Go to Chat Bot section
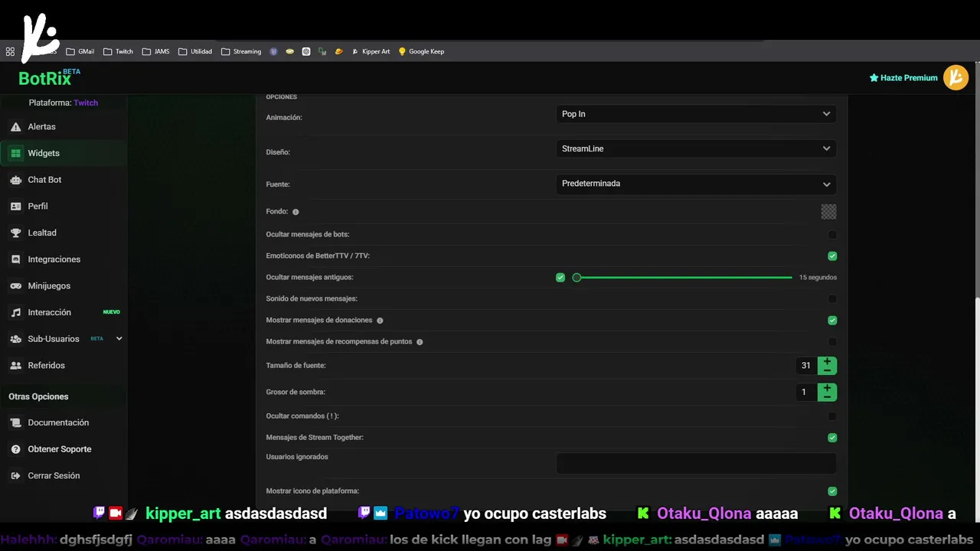 pos(64,180)
